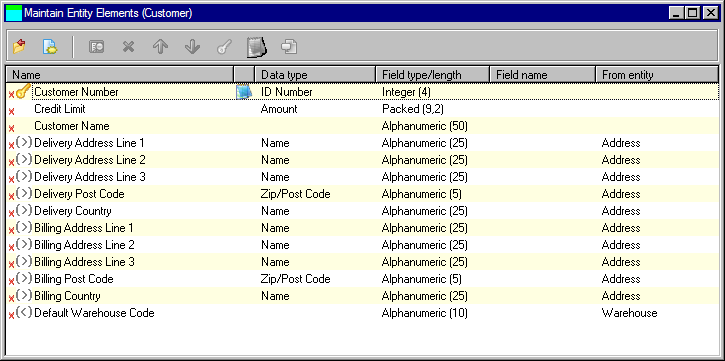Sort by the Name column header
The height and width of the screenshot is (361, 725).
(x=120, y=75)
